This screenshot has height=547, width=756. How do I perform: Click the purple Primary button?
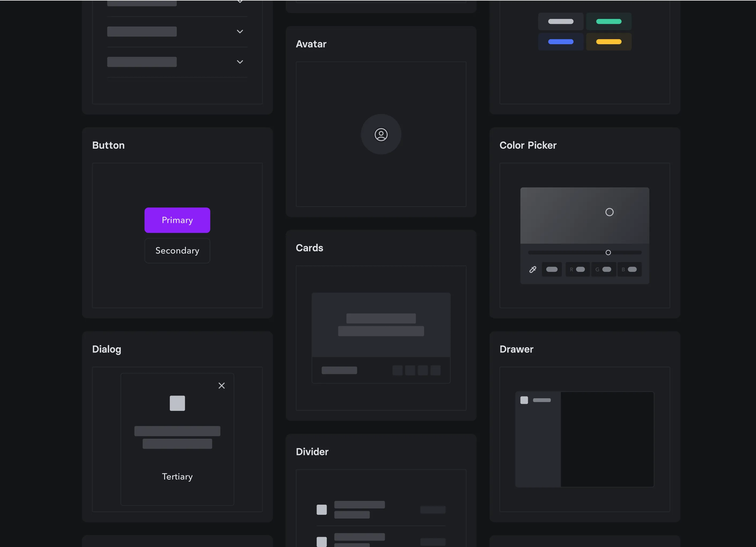click(177, 220)
